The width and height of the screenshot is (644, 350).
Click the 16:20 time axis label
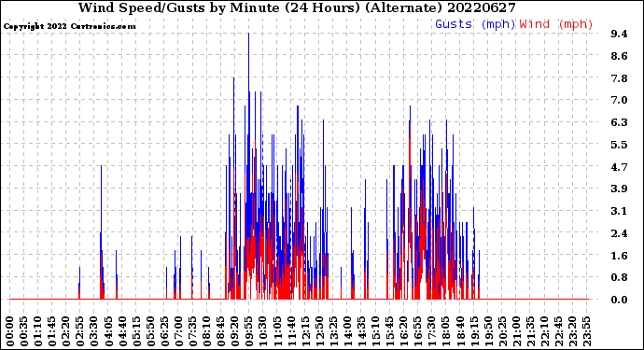[403, 331]
